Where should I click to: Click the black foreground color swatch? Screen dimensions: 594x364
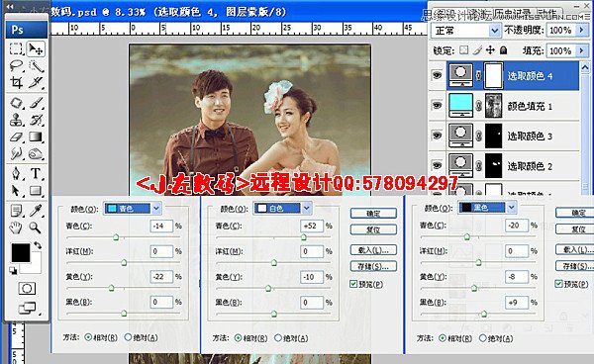21,253
